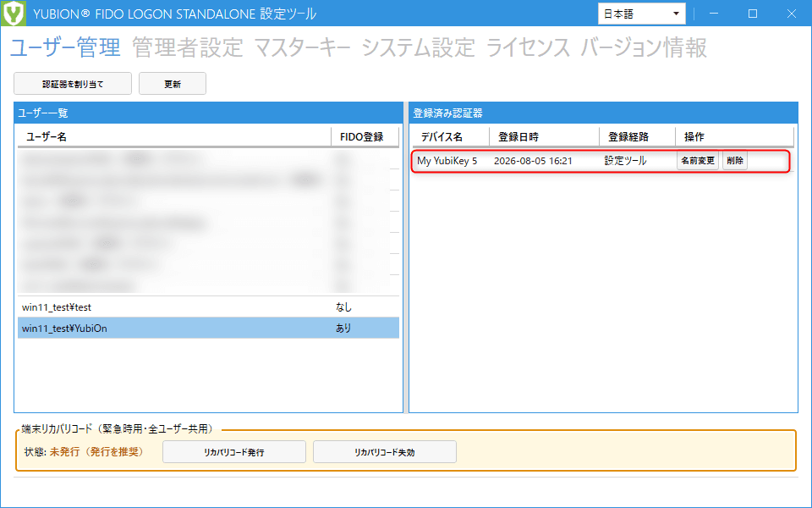This screenshot has height=508, width=812.
Task: Open the マスターキー tab
Action: coord(303,47)
